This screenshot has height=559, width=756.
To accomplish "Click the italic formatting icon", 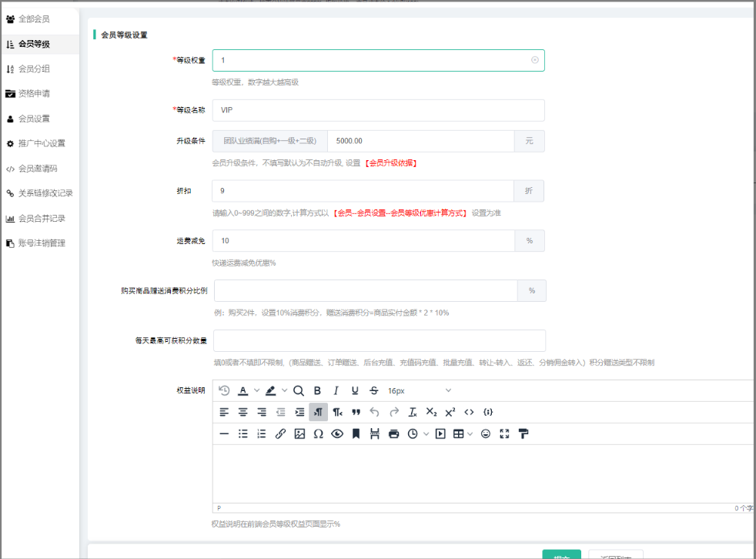I will pos(336,390).
